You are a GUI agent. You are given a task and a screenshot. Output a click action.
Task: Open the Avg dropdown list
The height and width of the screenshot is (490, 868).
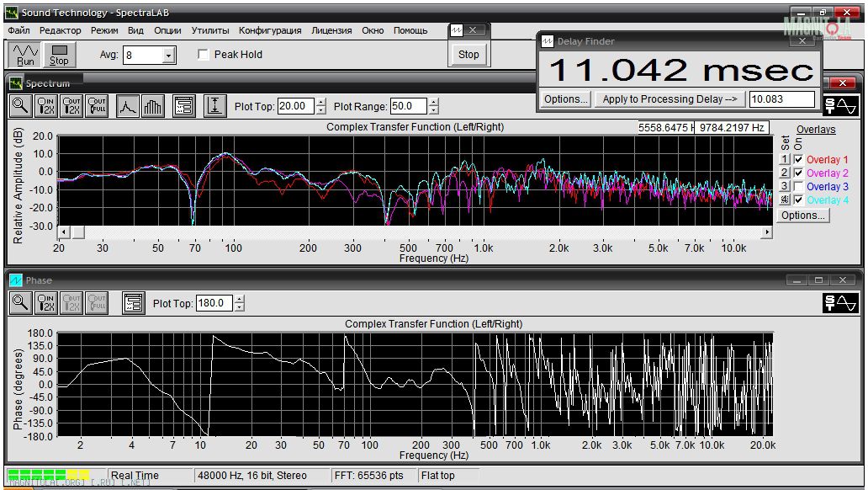(x=169, y=55)
